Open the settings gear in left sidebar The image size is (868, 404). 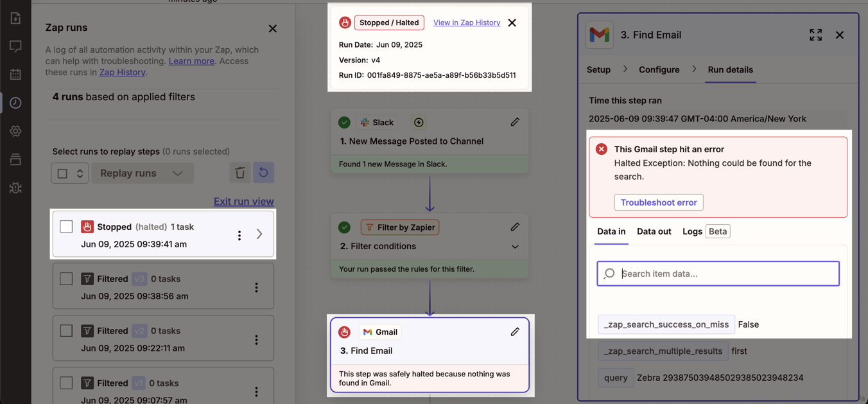coord(15,131)
